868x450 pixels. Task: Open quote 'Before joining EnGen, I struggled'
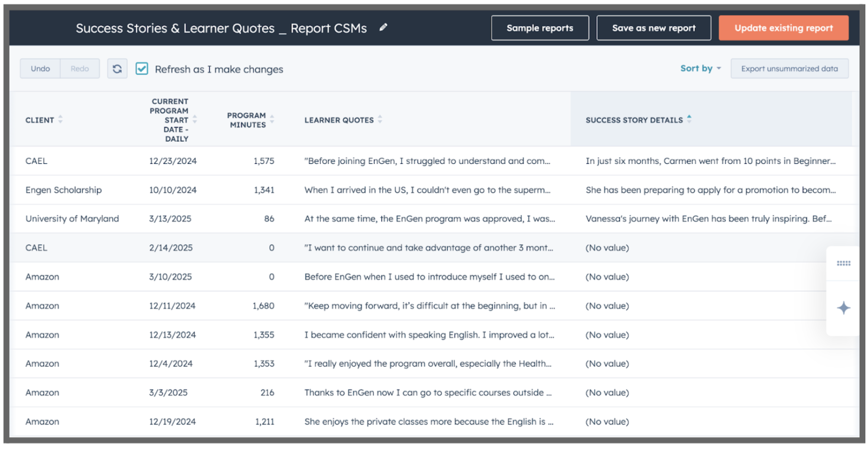[427, 161]
